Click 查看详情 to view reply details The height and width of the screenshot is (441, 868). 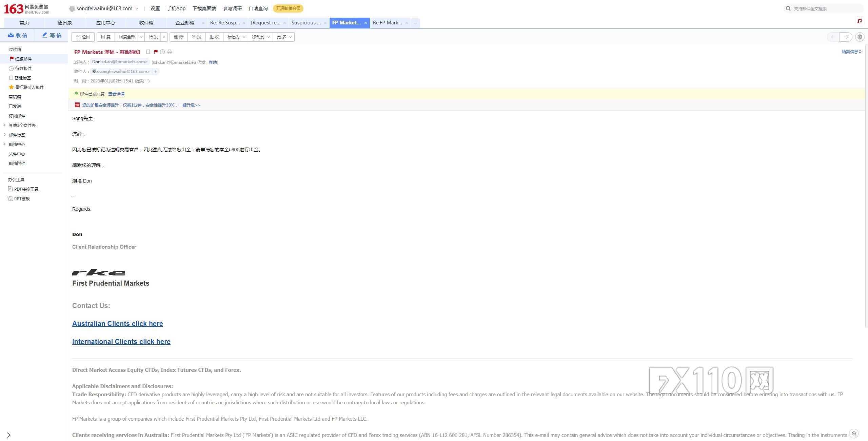tap(116, 94)
